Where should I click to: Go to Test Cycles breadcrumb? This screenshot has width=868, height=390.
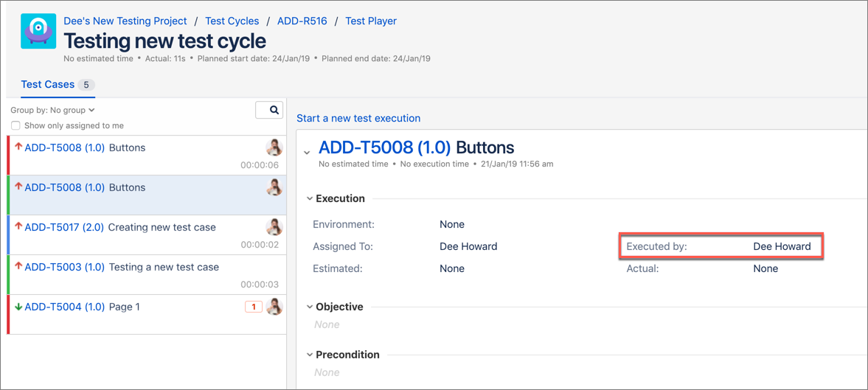click(232, 21)
